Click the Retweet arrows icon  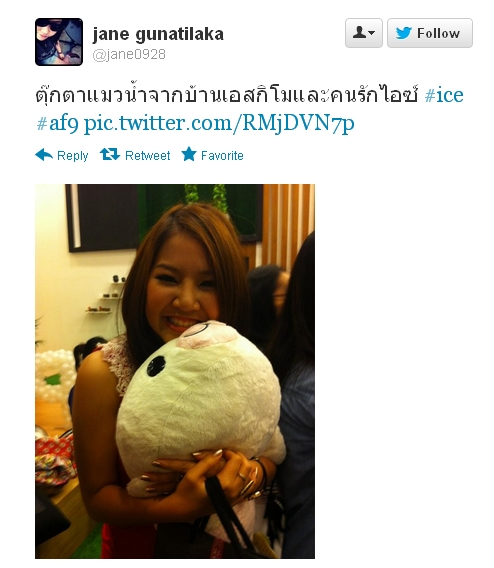click(x=110, y=154)
